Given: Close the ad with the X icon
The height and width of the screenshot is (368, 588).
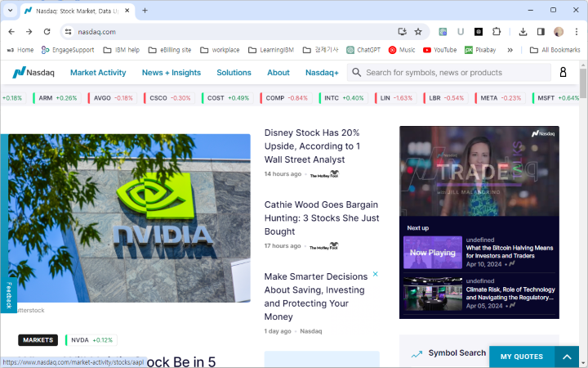Looking at the screenshot, I should [x=375, y=274].
